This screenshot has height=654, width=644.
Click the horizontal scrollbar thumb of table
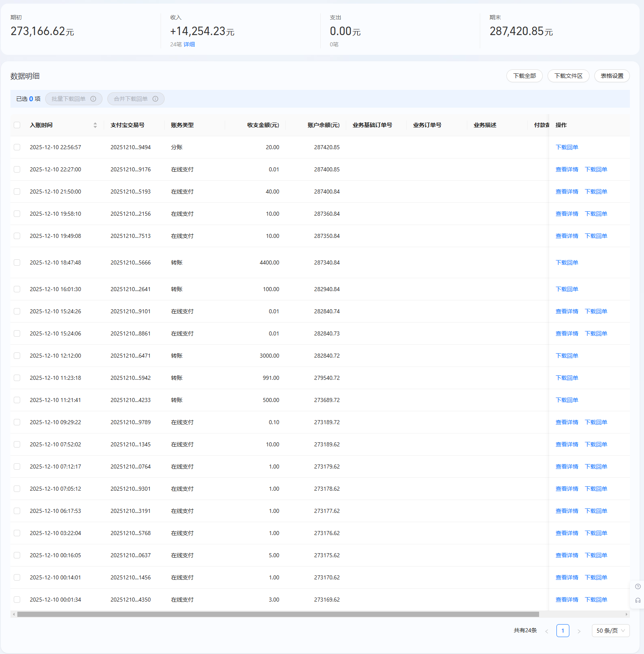tap(278, 614)
